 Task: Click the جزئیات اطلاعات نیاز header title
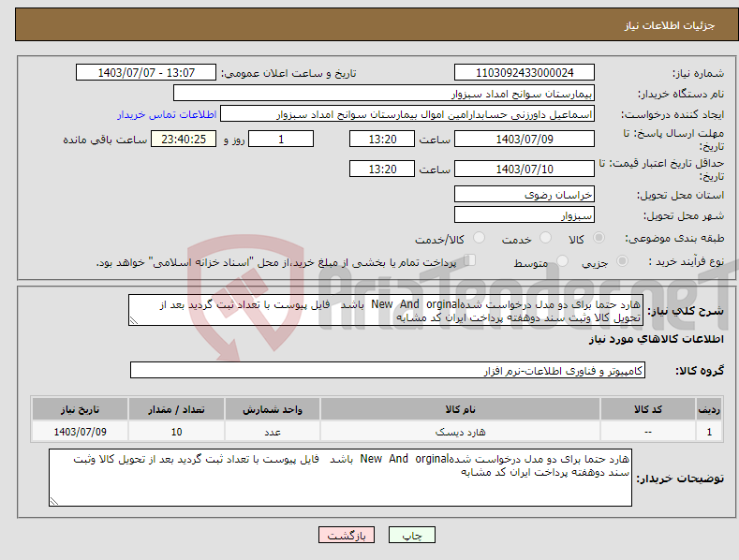click(670, 25)
